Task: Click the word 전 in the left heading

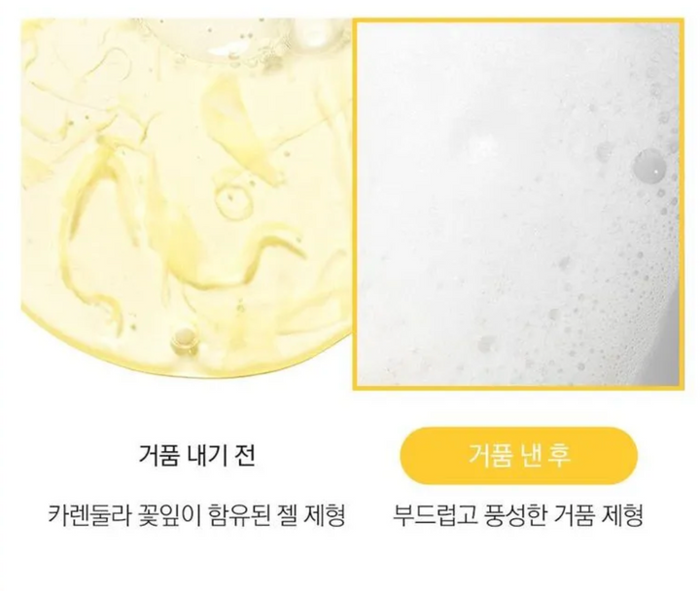Action: (245, 456)
